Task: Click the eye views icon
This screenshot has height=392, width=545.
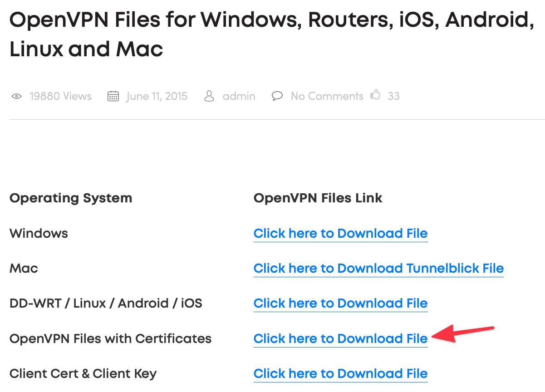Action: pos(17,96)
